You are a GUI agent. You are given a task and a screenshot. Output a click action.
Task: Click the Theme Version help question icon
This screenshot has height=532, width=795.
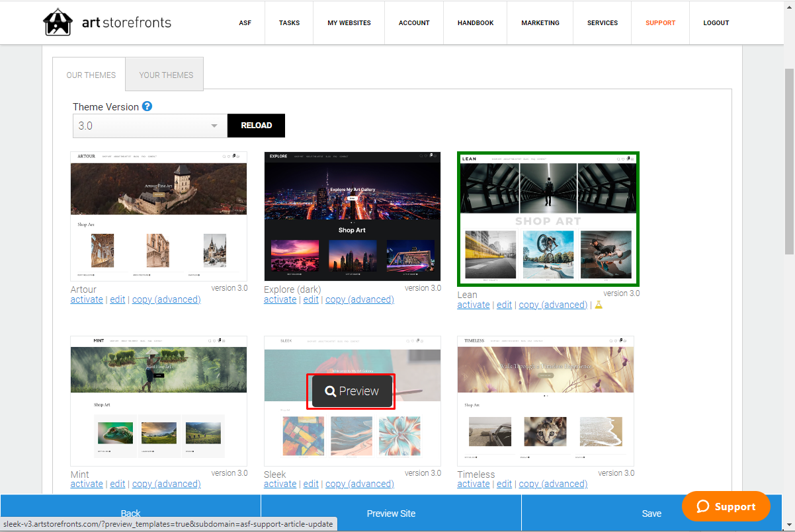coord(147,106)
